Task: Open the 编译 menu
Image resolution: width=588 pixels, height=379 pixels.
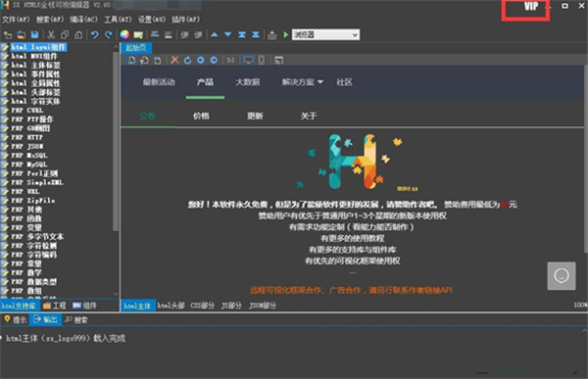Action: pyautogui.click(x=83, y=20)
